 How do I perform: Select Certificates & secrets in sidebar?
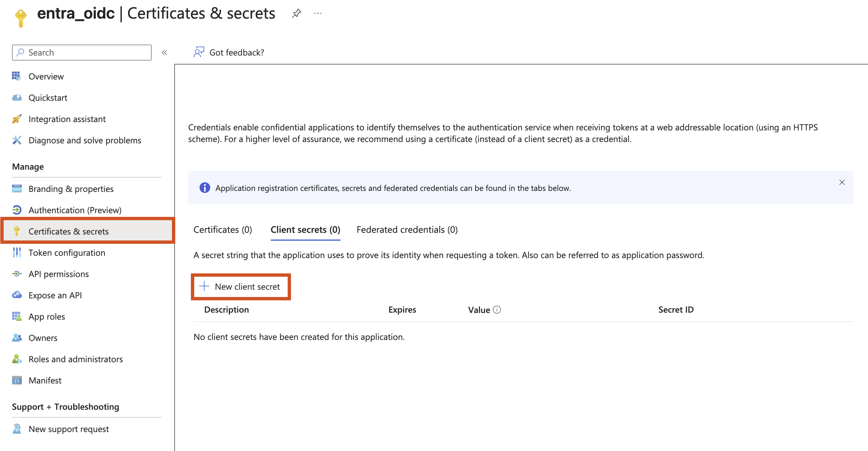tap(87, 231)
